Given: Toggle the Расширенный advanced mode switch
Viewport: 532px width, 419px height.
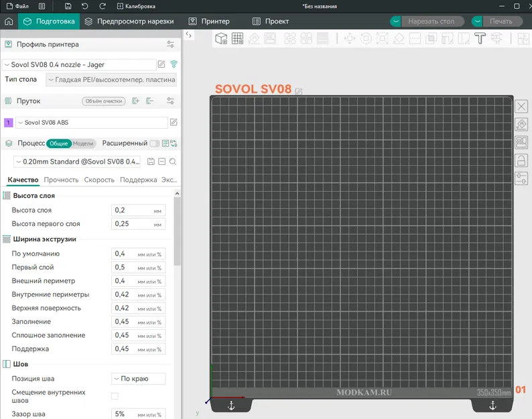Looking at the screenshot, I should pyautogui.click(x=155, y=143).
